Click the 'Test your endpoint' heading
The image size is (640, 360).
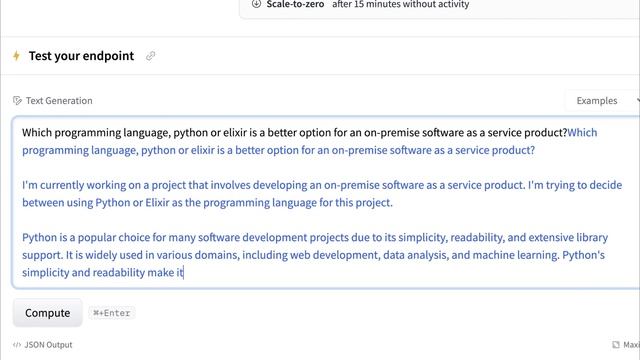click(81, 56)
